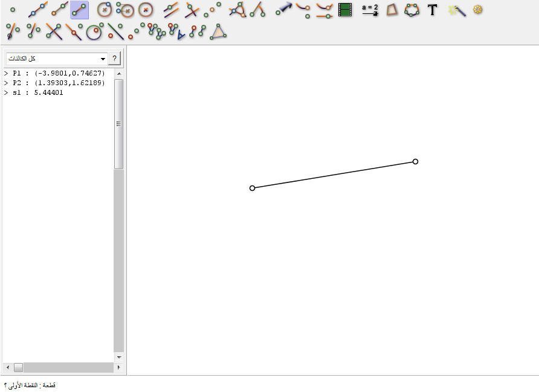
Task: Select the Expression a = 2 tool
Action: pyautogui.click(x=370, y=10)
